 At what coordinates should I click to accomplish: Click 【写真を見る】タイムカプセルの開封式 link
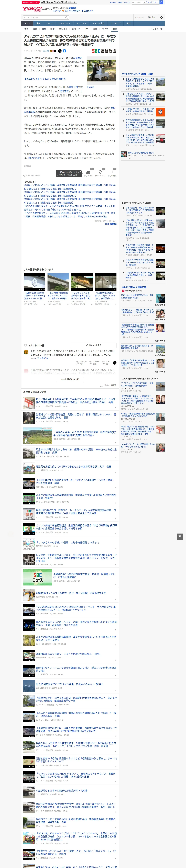45,79
